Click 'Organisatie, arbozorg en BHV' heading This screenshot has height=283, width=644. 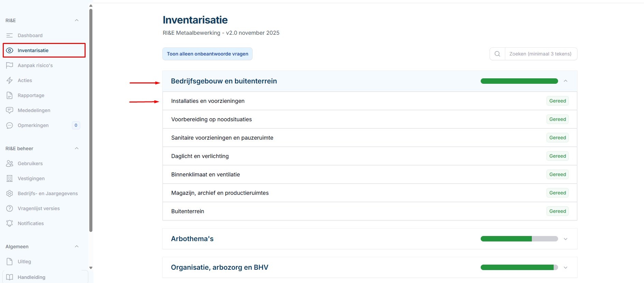tap(220, 267)
